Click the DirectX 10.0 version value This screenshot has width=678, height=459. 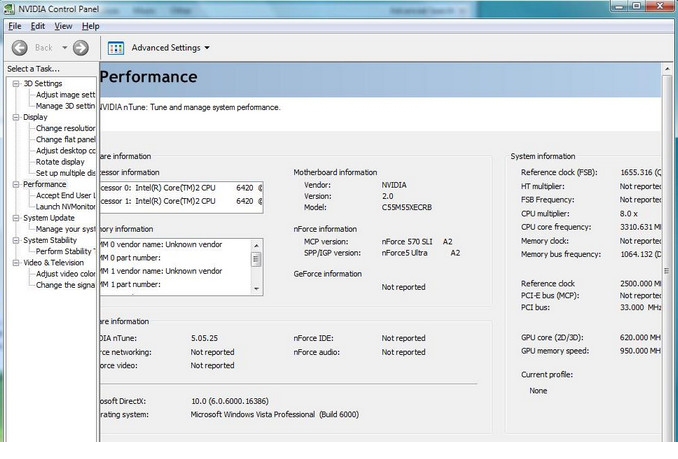pyautogui.click(x=230, y=401)
